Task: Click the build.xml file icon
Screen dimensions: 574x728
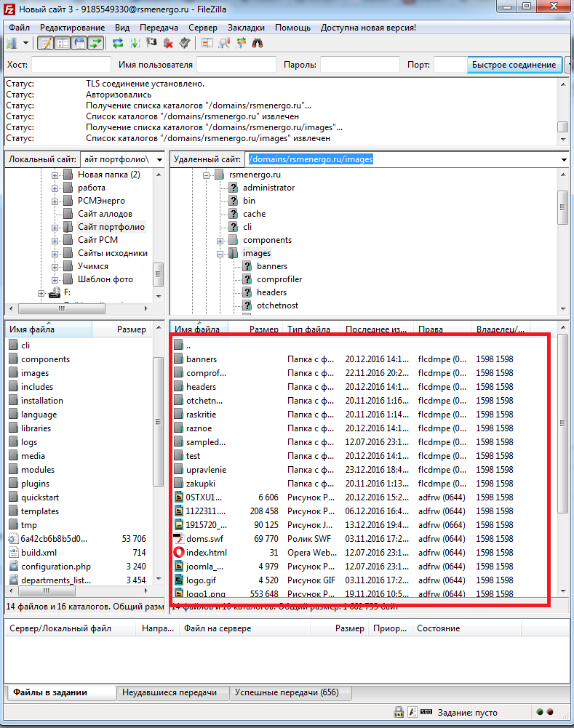Action: pyautogui.click(x=14, y=553)
